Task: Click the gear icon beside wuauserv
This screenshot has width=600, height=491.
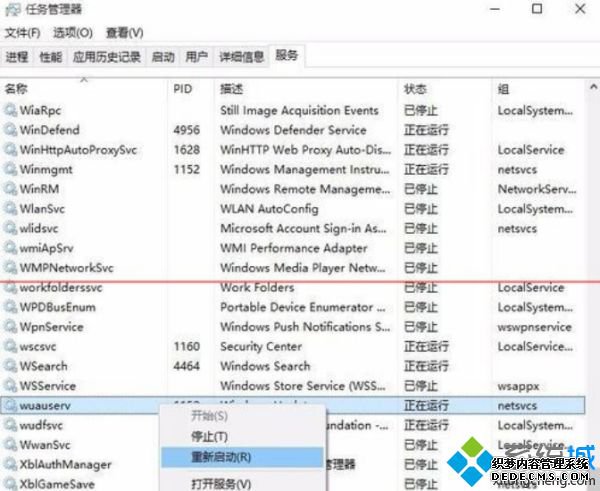Action: (10, 406)
